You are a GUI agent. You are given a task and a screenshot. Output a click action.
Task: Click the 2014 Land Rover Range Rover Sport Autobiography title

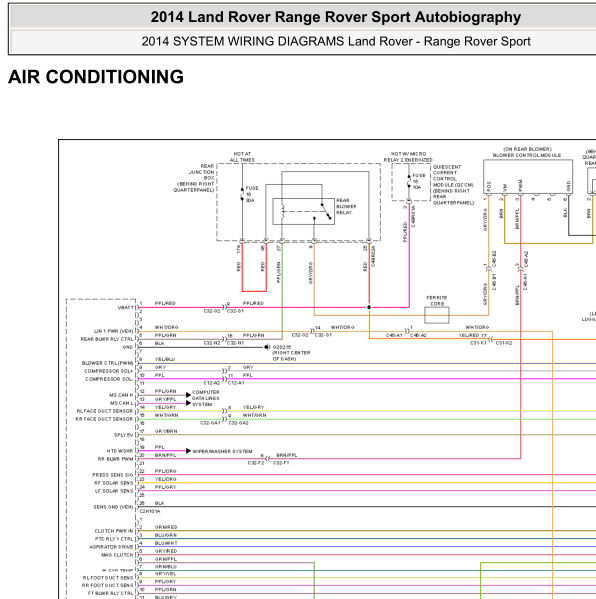(335, 17)
